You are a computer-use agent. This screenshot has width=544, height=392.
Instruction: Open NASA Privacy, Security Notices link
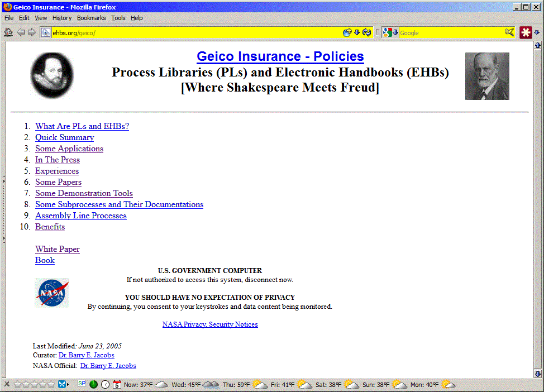210,324
